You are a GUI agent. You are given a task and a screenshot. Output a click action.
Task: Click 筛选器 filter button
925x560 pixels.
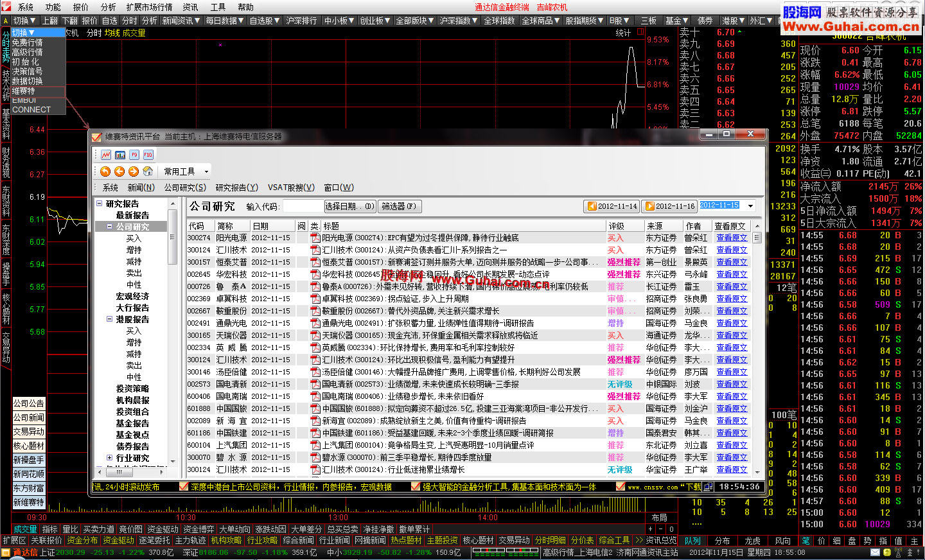click(x=399, y=206)
